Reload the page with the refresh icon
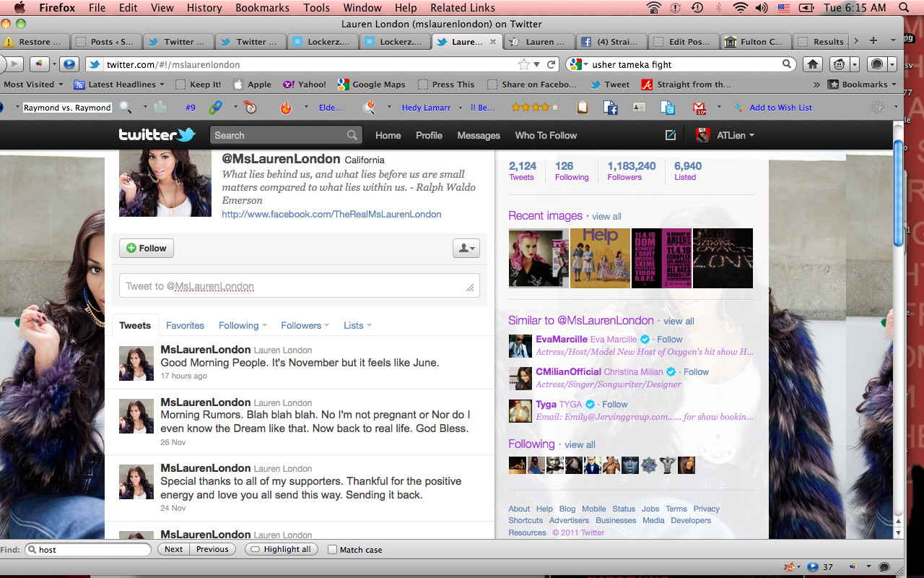The height and width of the screenshot is (578, 924). click(x=552, y=64)
